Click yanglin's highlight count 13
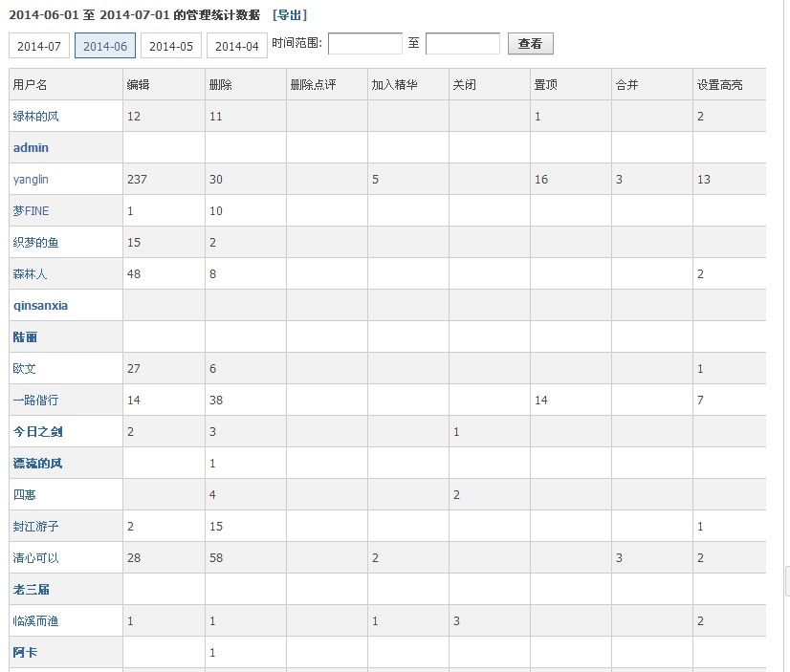 704,179
